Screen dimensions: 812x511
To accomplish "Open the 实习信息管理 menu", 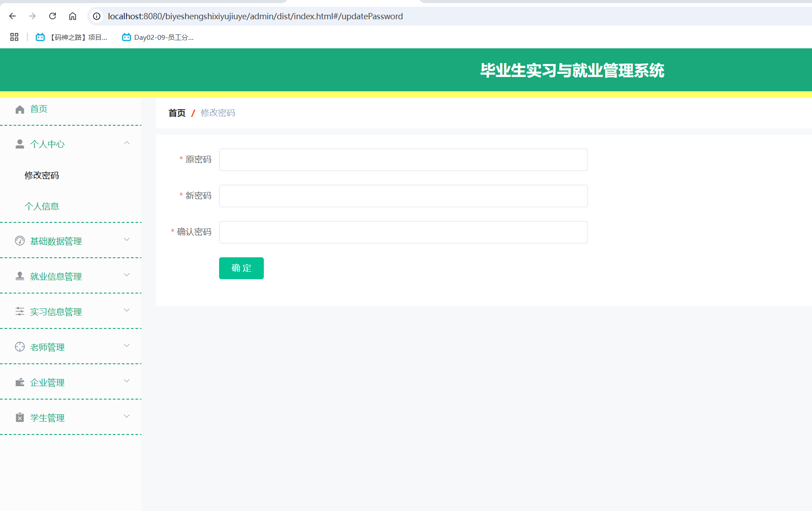I will pos(71,311).
